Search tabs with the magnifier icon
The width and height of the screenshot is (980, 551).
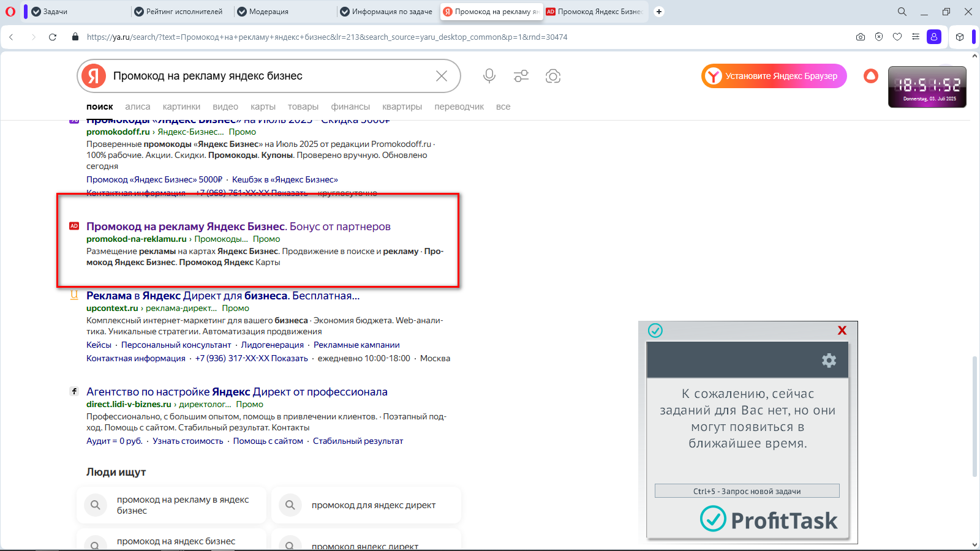(902, 12)
